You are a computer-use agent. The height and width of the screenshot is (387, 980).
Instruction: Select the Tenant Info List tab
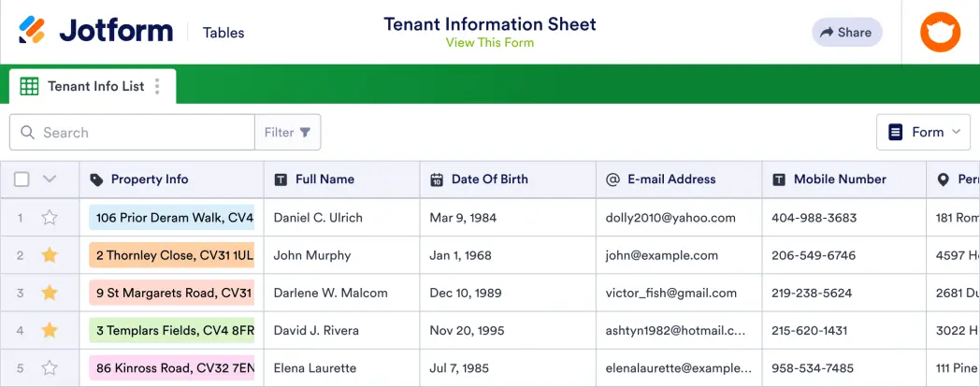pos(95,86)
